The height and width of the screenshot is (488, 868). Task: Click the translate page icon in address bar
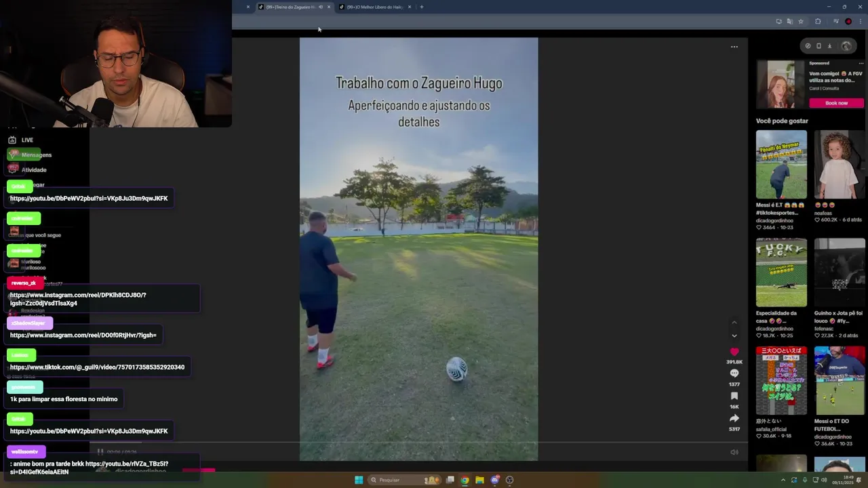[789, 22]
